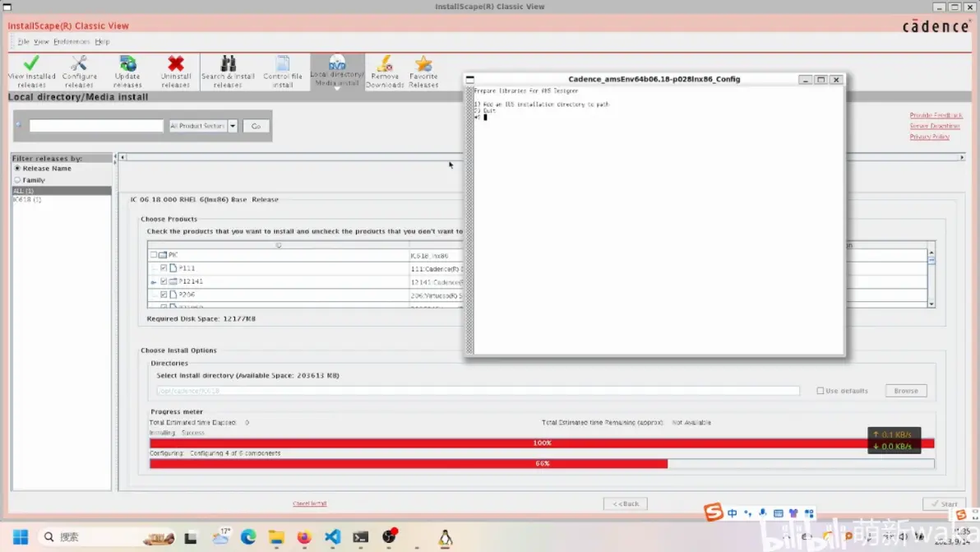This screenshot has height=552, width=980.
Task: Click the InstallScape window menu icon
Action: point(7,7)
